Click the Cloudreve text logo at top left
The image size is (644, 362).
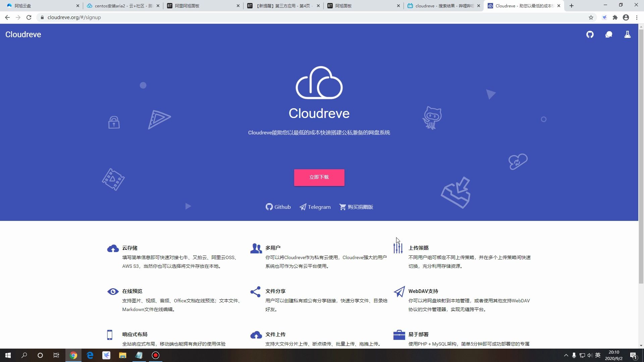click(23, 35)
